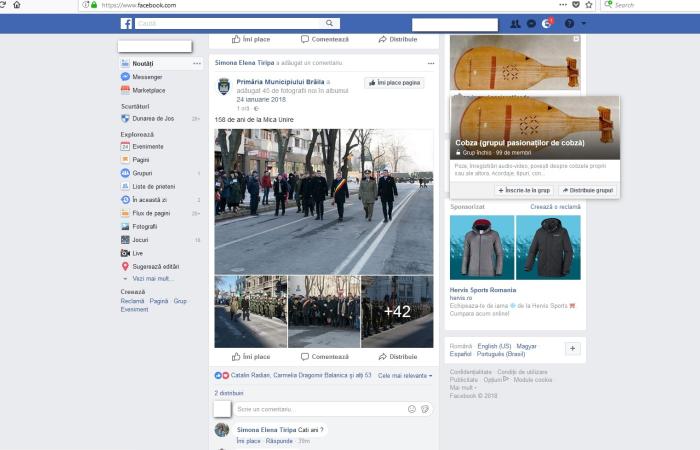This screenshot has height=450, width=700.
Task: Click the Facebook logo in header
Action: (127, 23)
